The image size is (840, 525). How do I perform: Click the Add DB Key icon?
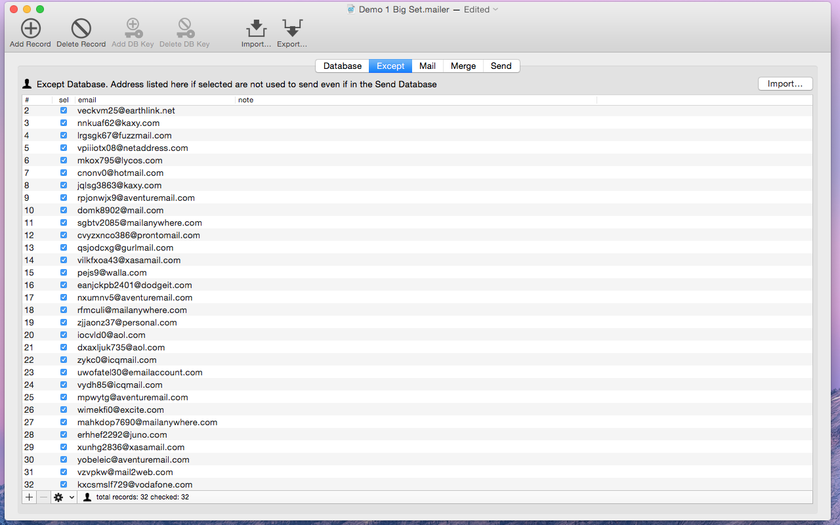click(x=133, y=28)
